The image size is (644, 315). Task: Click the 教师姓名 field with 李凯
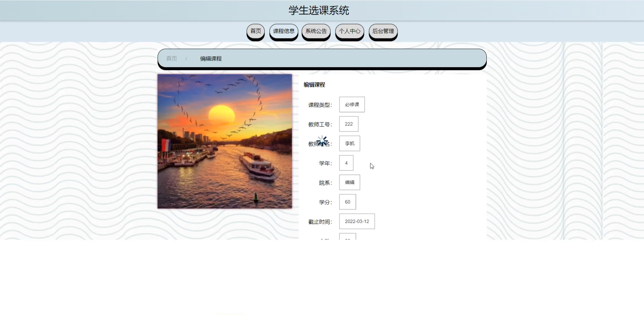tap(349, 143)
